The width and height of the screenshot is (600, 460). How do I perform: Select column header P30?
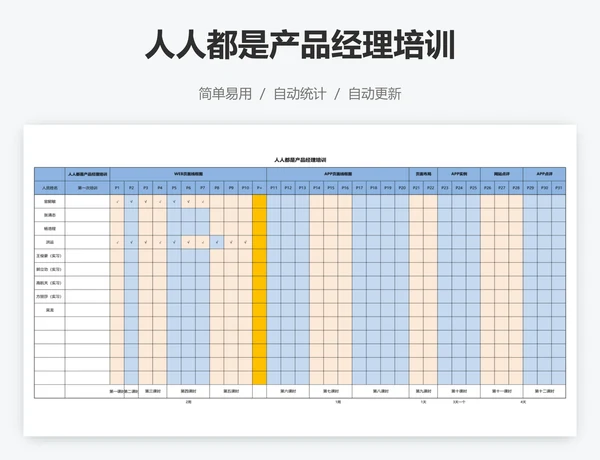pos(545,188)
